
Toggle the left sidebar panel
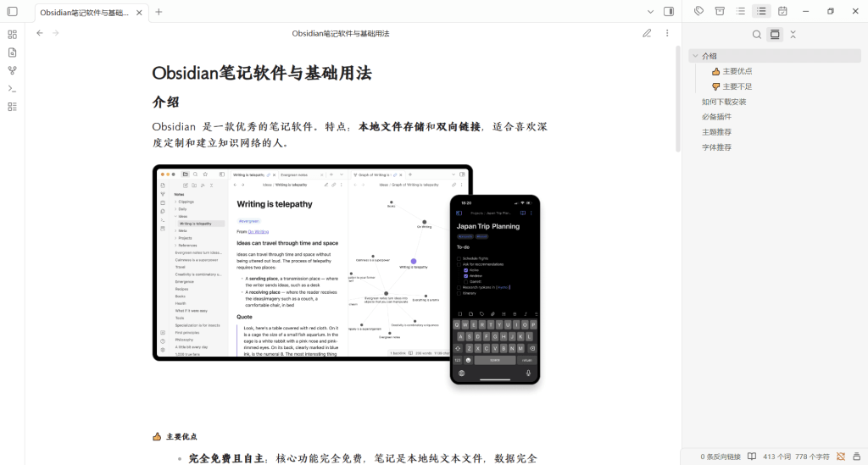coord(12,12)
